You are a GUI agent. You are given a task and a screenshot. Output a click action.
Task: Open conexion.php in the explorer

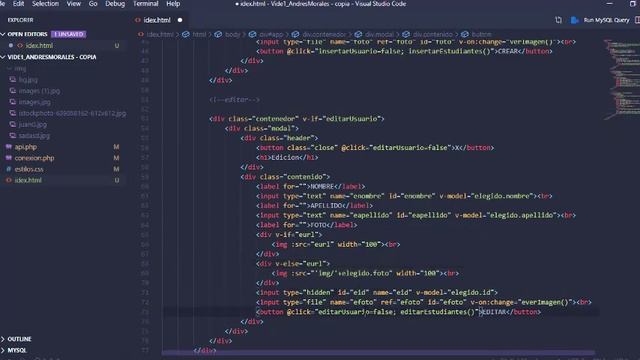(x=34, y=158)
